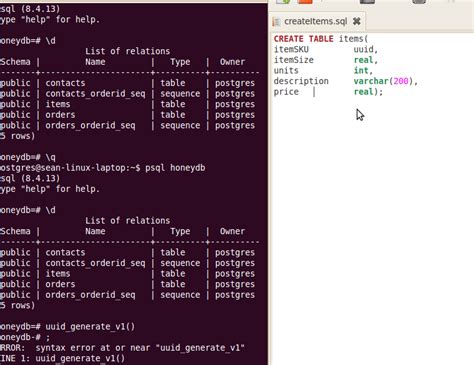Click 'items' in the first relations listing
The image size is (474, 365).
(58, 104)
